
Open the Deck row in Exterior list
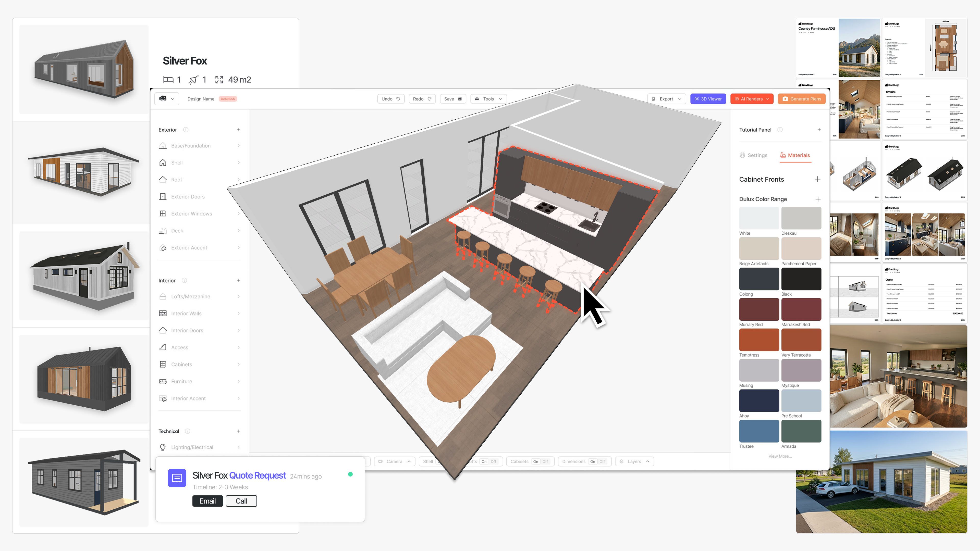[x=200, y=231]
